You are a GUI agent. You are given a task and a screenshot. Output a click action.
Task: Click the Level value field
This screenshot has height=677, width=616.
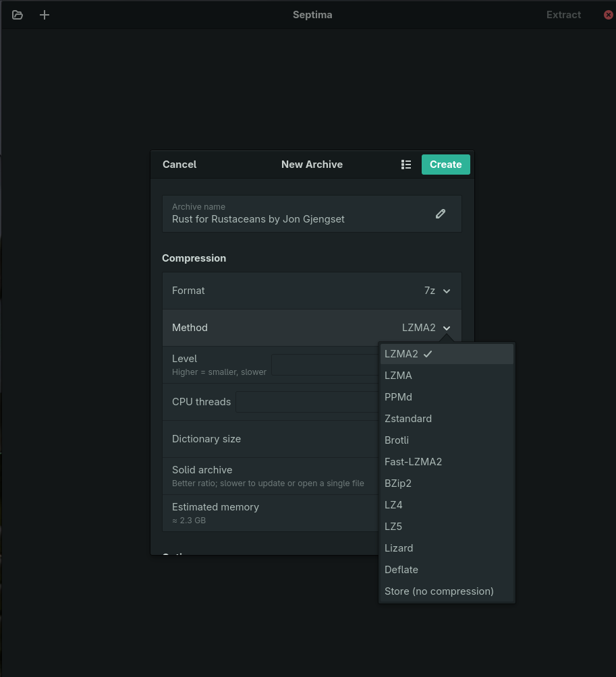click(325, 365)
